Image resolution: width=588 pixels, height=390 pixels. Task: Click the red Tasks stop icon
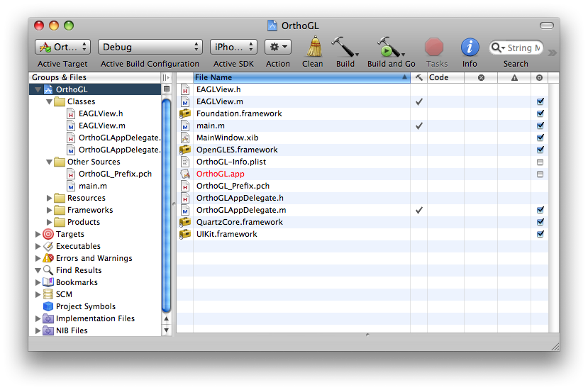point(434,48)
